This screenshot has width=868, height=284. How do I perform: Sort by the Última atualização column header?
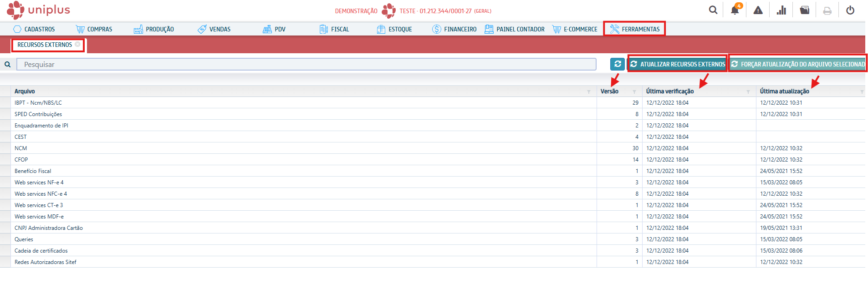(785, 91)
